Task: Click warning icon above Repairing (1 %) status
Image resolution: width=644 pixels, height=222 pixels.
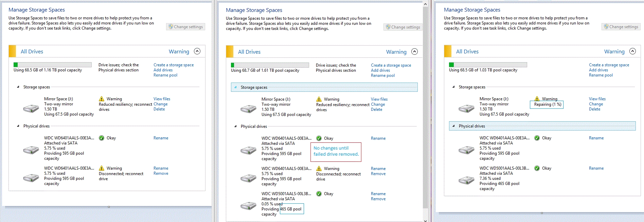Action: [x=537, y=99]
